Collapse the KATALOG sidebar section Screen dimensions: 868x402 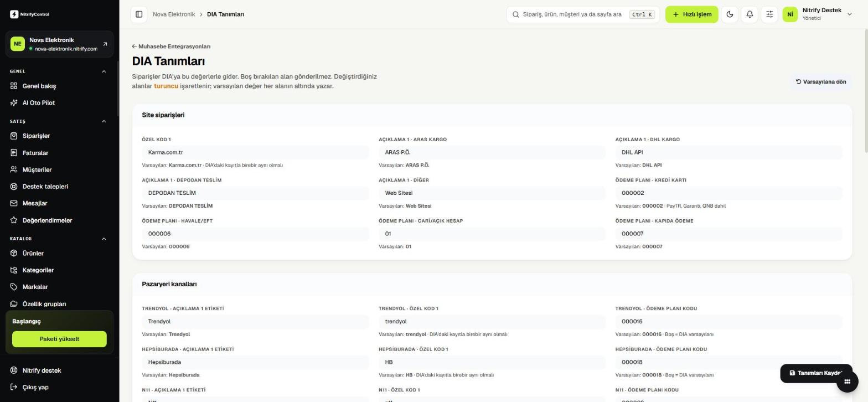pos(104,239)
